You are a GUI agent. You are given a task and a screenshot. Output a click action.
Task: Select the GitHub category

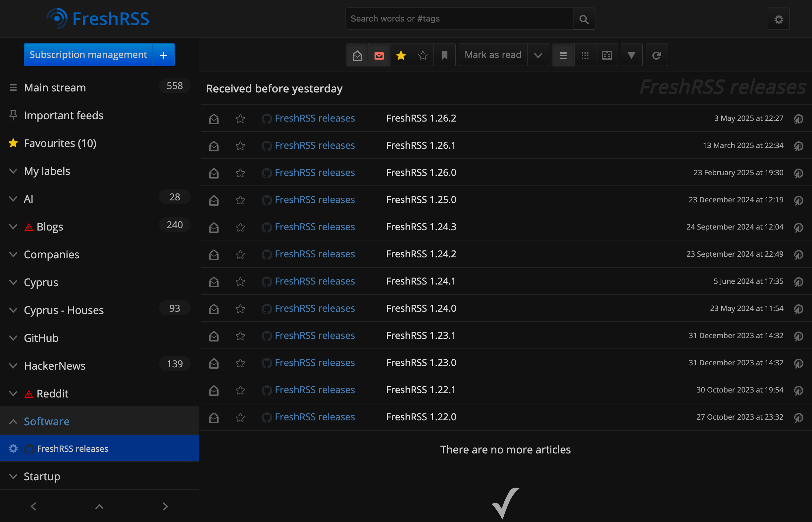coord(41,338)
